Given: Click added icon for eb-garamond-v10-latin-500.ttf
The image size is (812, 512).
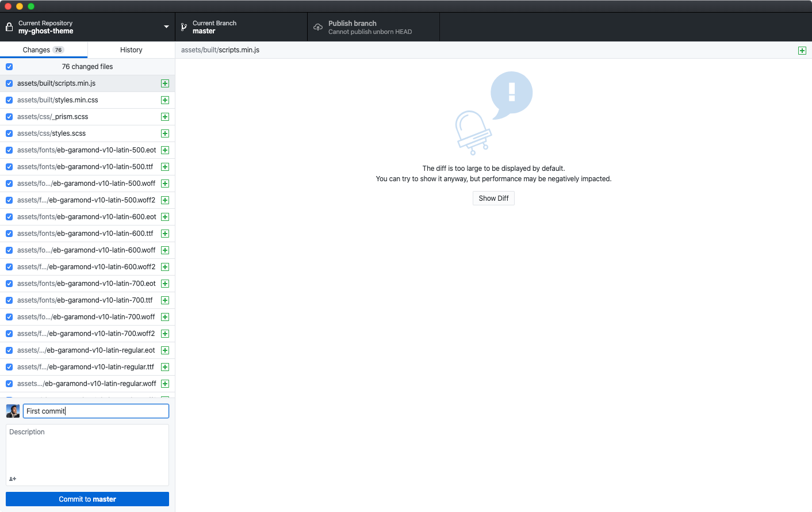Looking at the screenshot, I should [165, 167].
